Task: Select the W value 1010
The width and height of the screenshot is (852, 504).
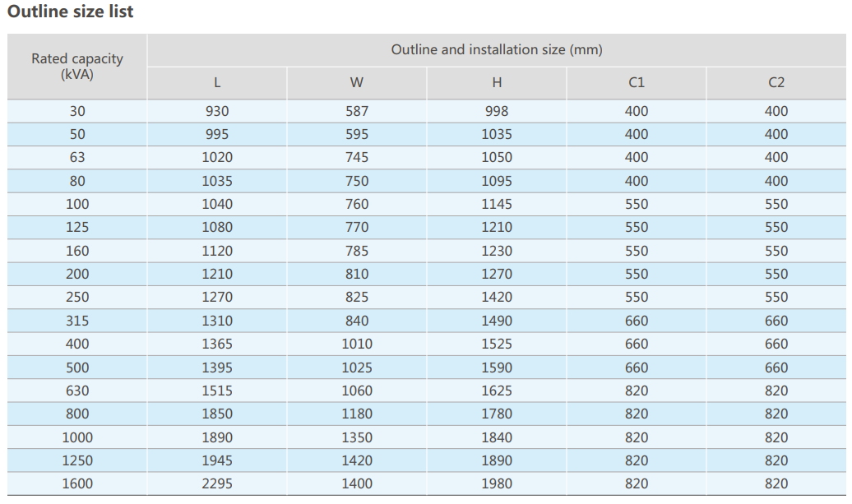Action: tap(357, 344)
